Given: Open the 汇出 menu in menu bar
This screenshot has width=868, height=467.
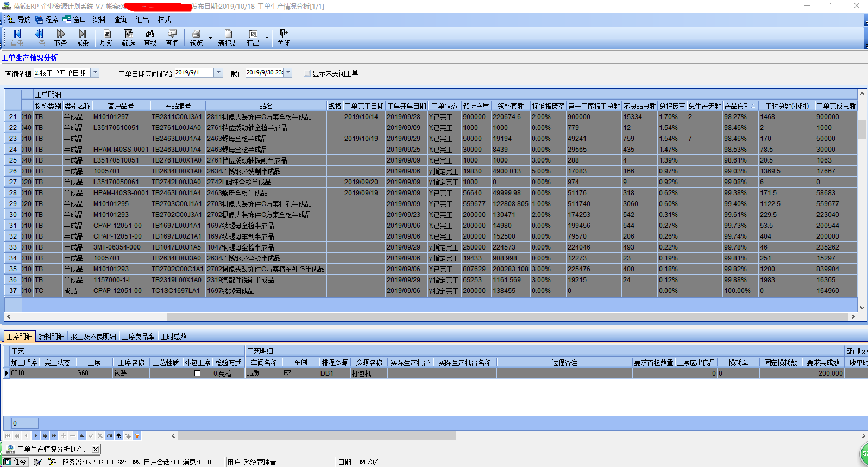Looking at the screenshot, I should pos(142,20).
